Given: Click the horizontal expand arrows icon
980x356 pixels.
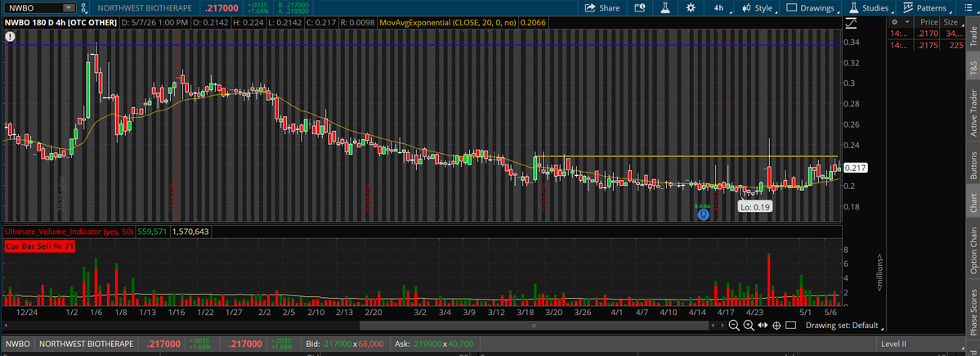Looking at the screenshot, I should tap(763, 326).
